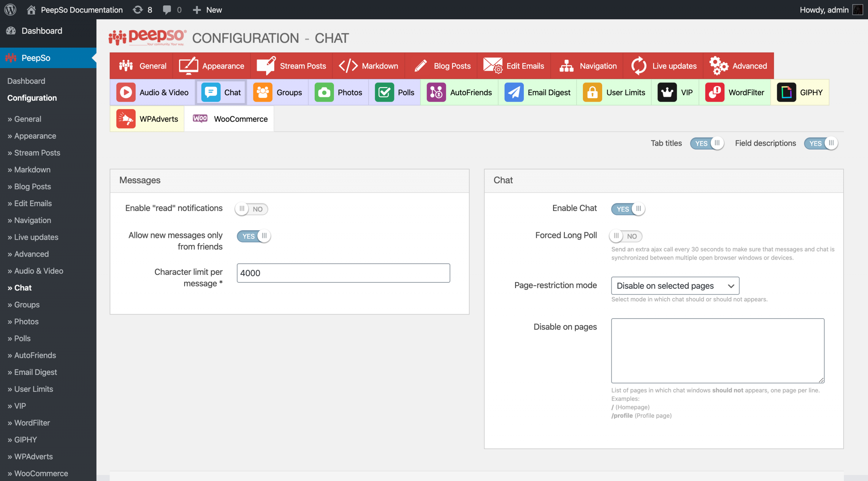Toggle the Tab titles switch
868x481 pixels.
click(x=707, y=143)
